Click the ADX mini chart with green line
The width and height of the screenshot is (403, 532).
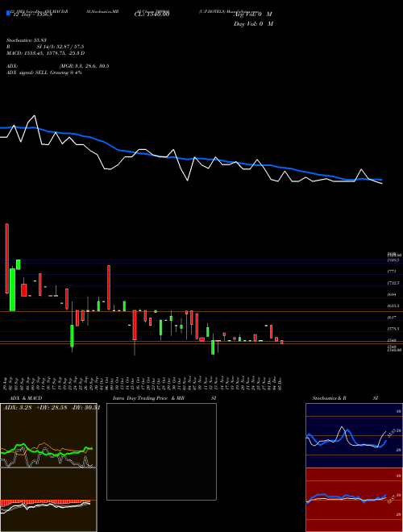click(x=48, y=435)
